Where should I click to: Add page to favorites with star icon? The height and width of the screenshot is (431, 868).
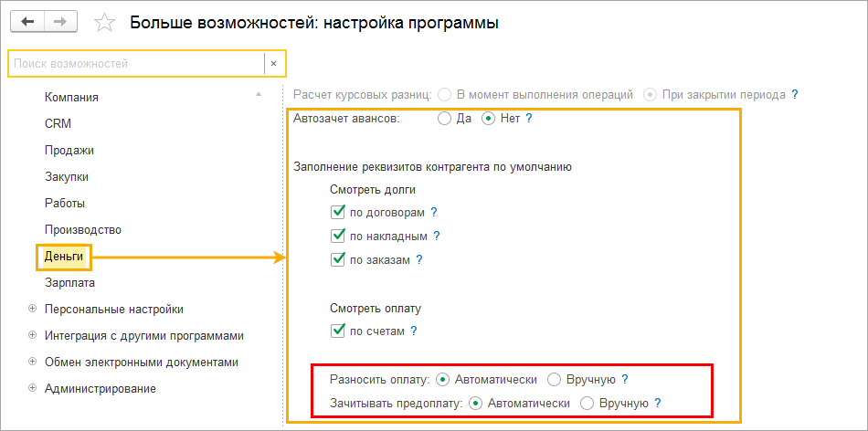[x=106, y=23]
